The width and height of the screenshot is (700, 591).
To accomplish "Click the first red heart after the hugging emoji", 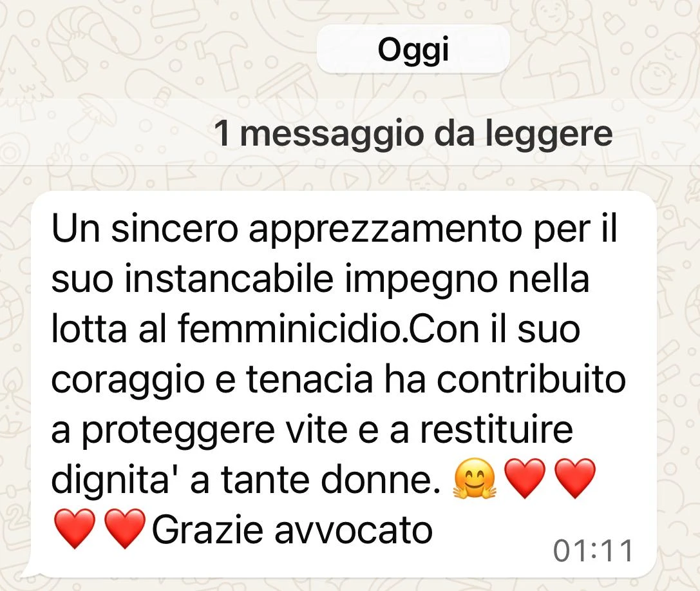I will 525,479.
